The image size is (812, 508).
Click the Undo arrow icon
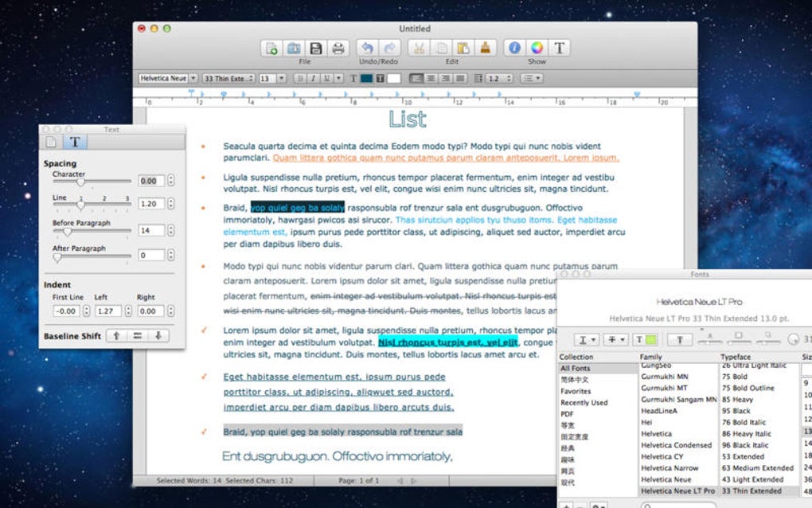pyautogui.click(x=367, y=48)
